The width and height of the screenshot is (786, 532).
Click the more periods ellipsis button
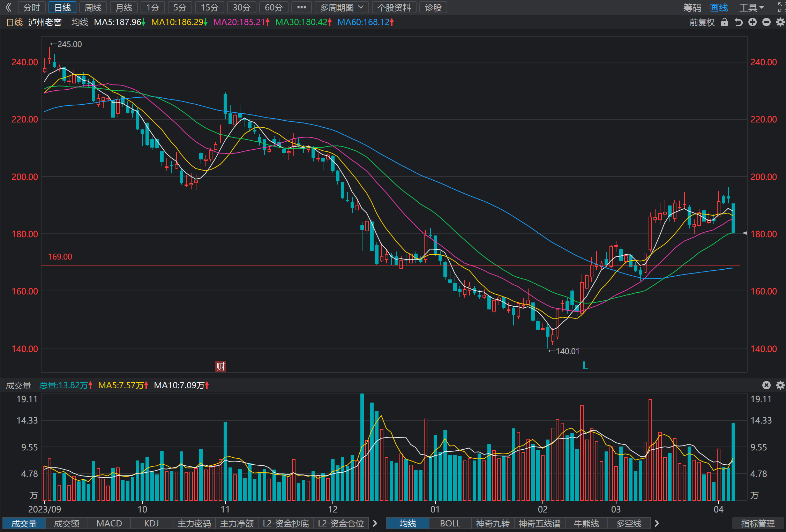(x=301, y=7)
